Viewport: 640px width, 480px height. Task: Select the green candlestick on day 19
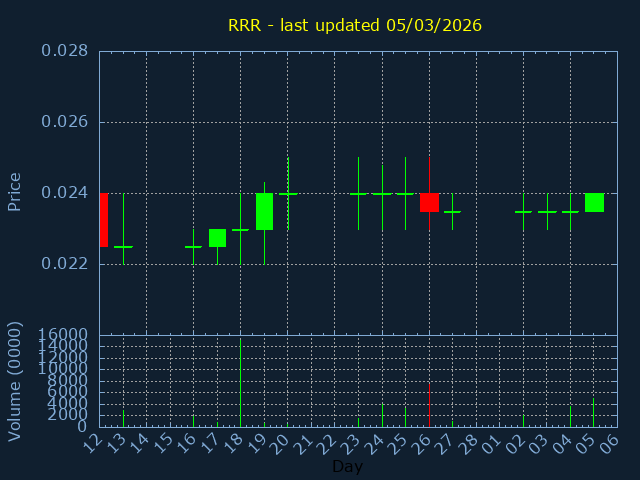pyautogui.click(x=264, y=211)
